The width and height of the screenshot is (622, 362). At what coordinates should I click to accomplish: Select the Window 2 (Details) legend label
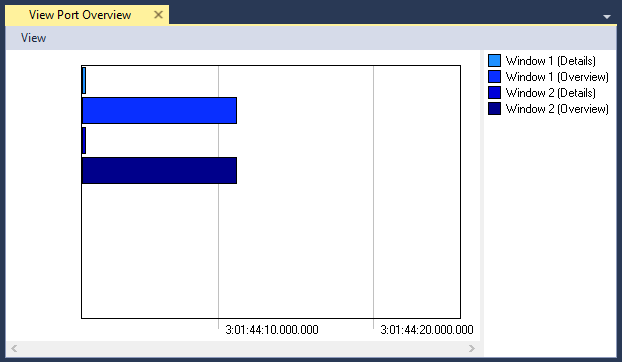point(551,93)
